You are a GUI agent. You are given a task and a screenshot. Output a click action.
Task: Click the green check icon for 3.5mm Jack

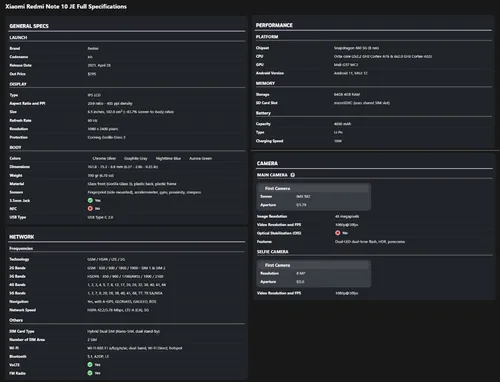[x=90, y=200]
